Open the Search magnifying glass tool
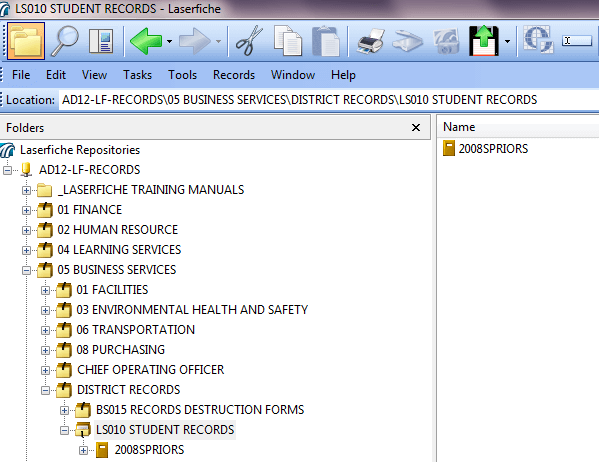This screenshot has height=462, width=599. 65,41
